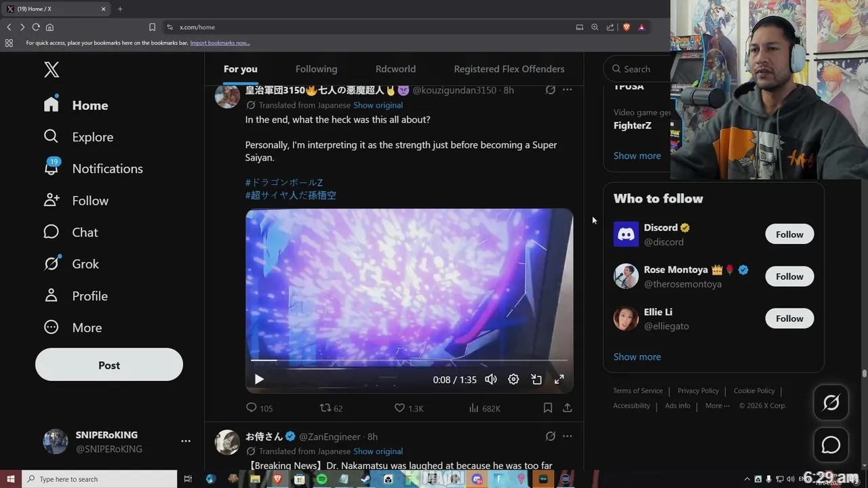
Task: Open the Brave Shields icon
Action: [x=626, y=27]
